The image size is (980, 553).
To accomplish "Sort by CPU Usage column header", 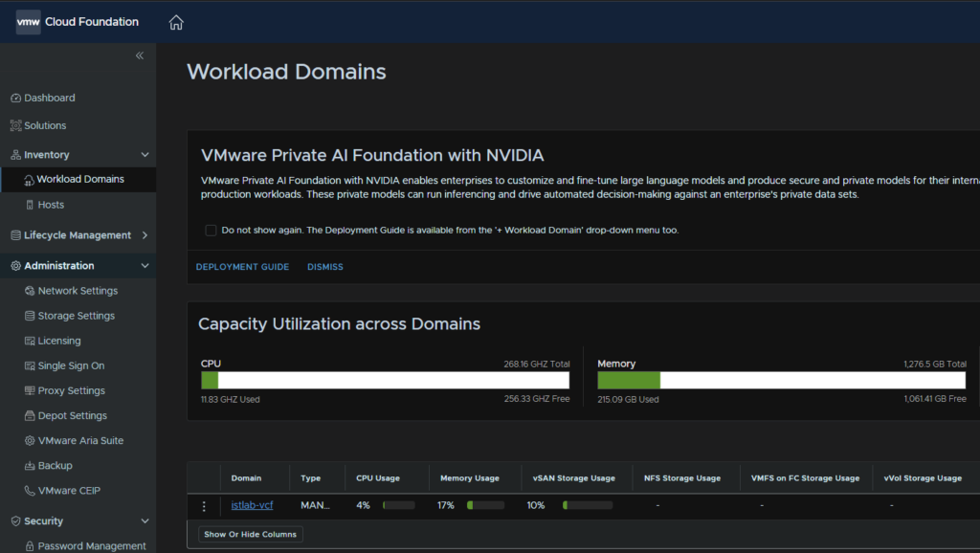I will coord(377,478).
